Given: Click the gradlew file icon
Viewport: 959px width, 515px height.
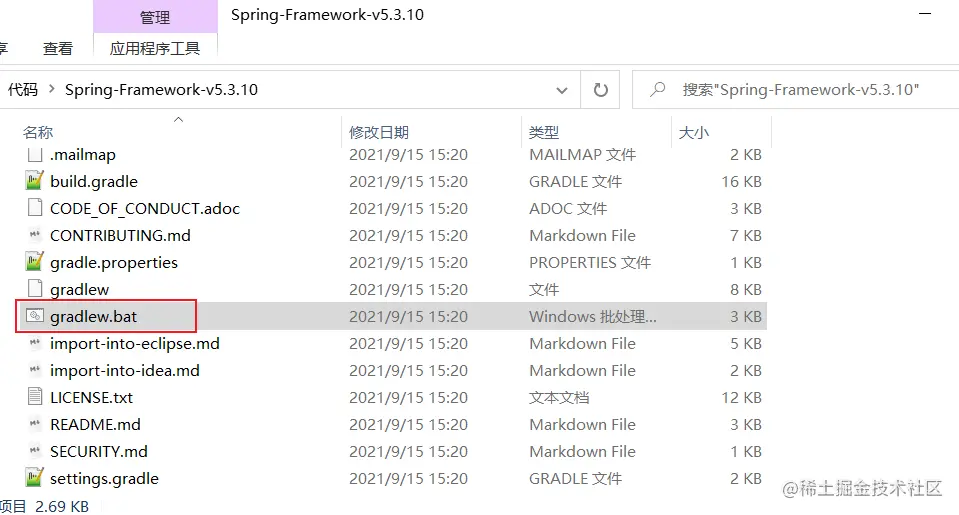Looking at the screenshot, I should pos(35,289).
